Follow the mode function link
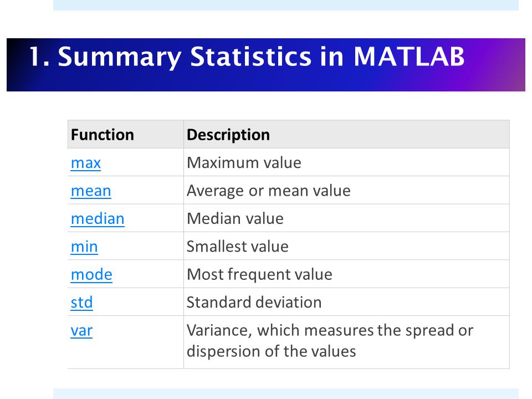The image size is (532, 399). click(91, 274)
